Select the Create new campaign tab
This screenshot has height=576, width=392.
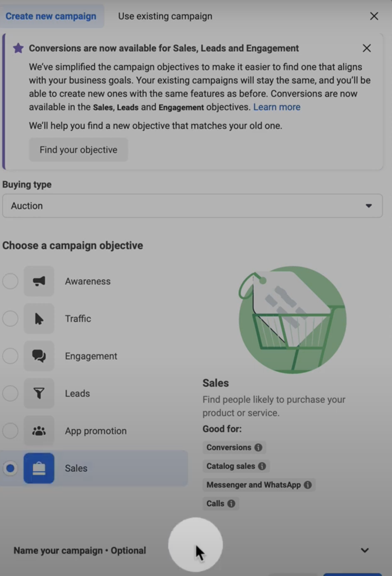51,16
